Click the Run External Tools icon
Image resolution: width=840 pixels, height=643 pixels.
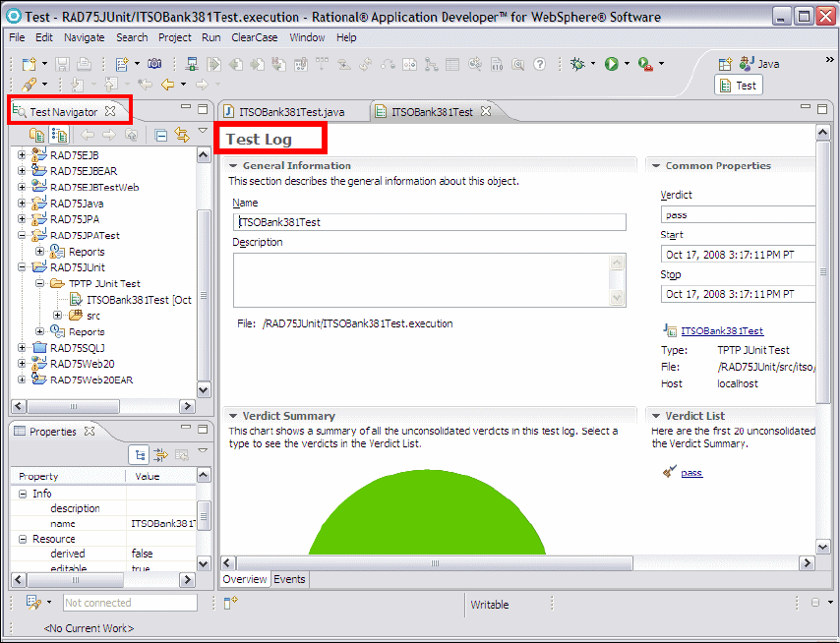[645, 64]
